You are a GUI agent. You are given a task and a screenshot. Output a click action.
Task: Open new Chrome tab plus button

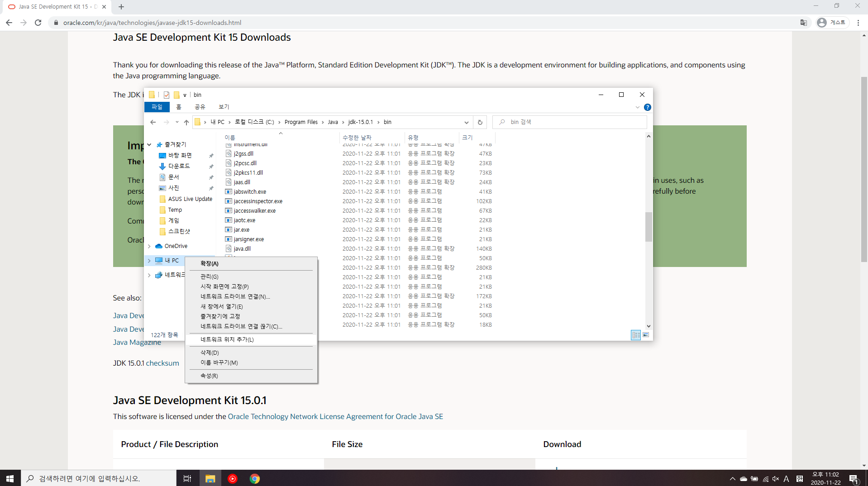tap(121, 7)
